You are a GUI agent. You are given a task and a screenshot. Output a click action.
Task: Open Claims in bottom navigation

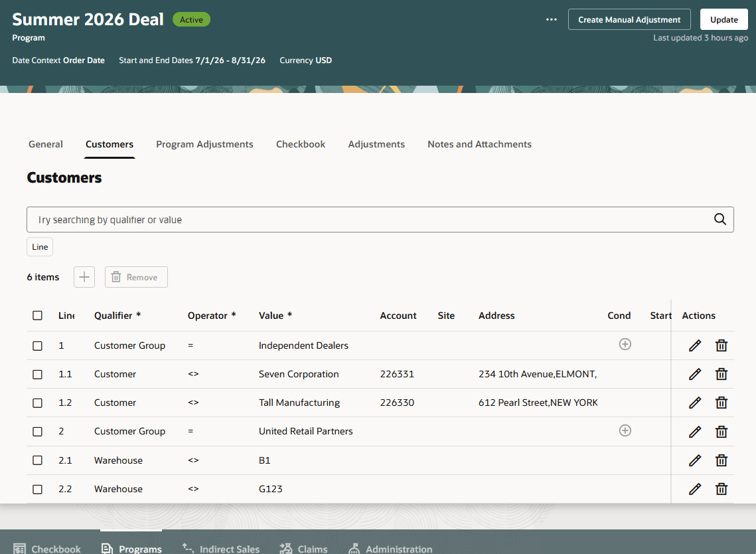[304, 548]
